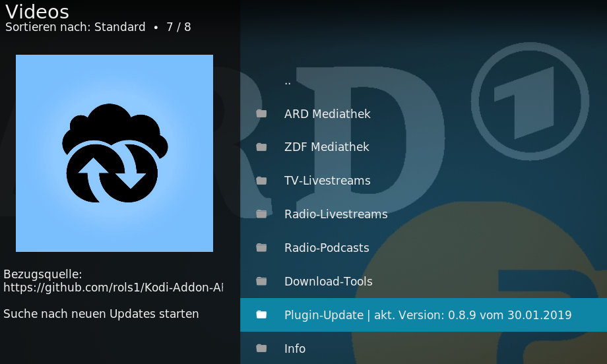Click the Videos heading
607x364 pixels.
37,12
